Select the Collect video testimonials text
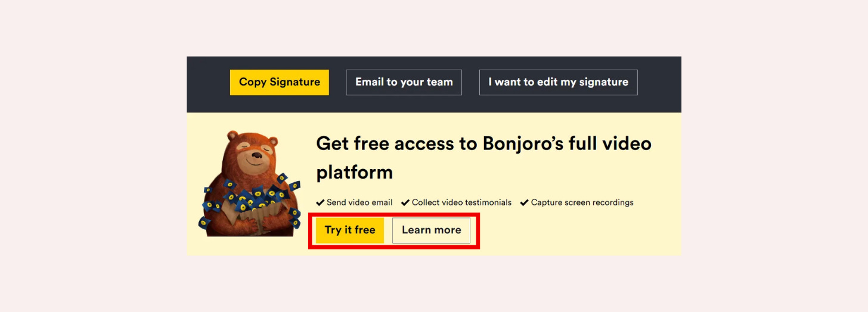The height and width of the screenshot is (312, 868). pos(461,202)
